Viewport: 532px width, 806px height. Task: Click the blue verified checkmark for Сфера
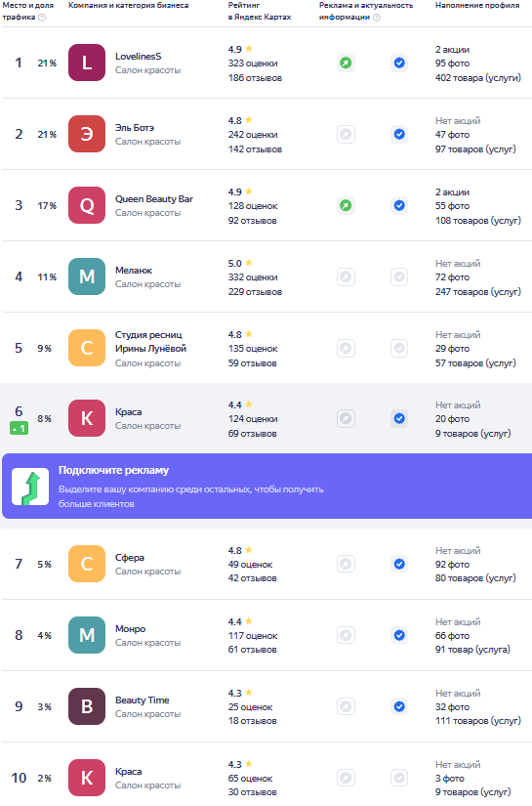399,565
